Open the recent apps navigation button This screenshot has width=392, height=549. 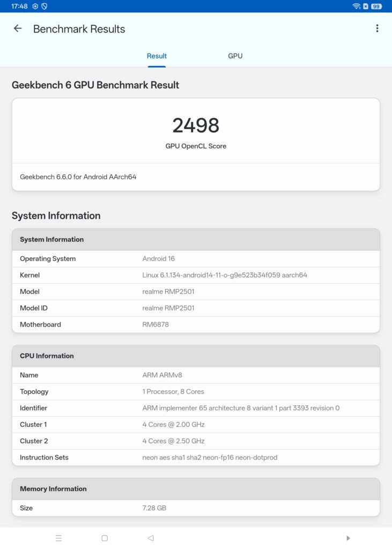coord(58,538)
